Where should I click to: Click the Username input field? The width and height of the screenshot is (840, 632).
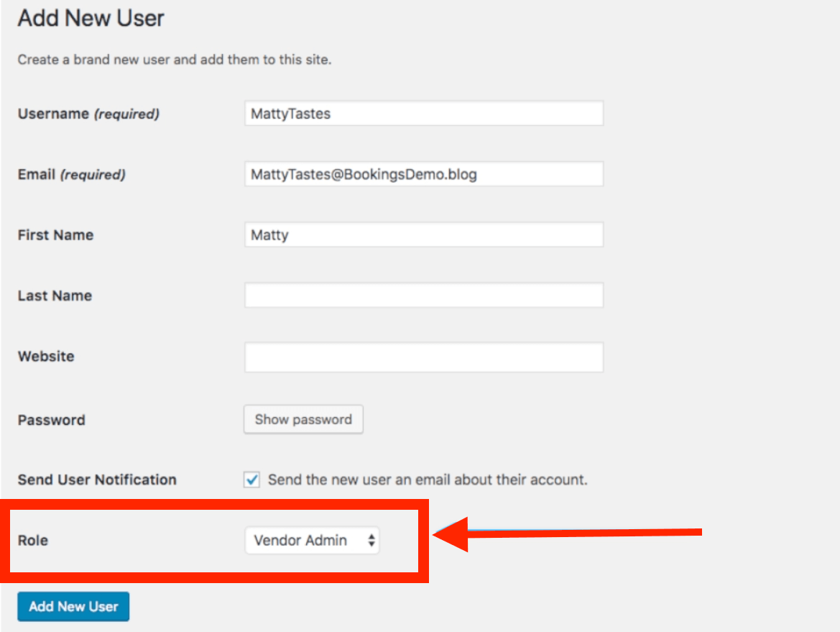[423, 114]
